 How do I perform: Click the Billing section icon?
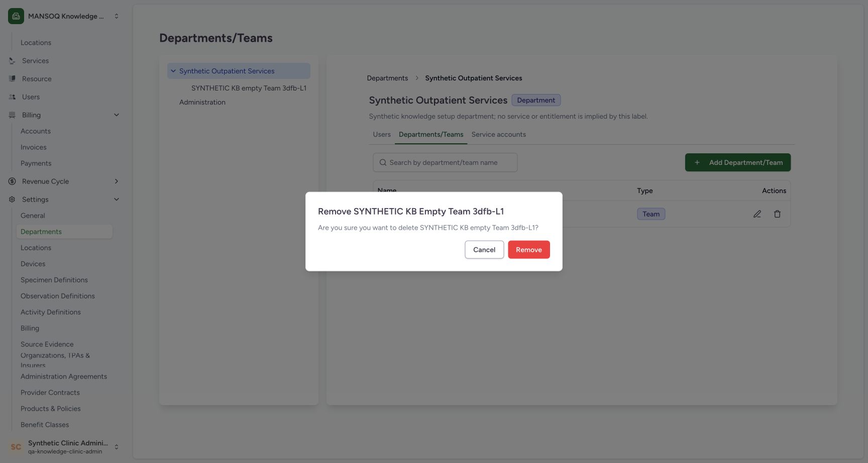(x=12, y=115)
